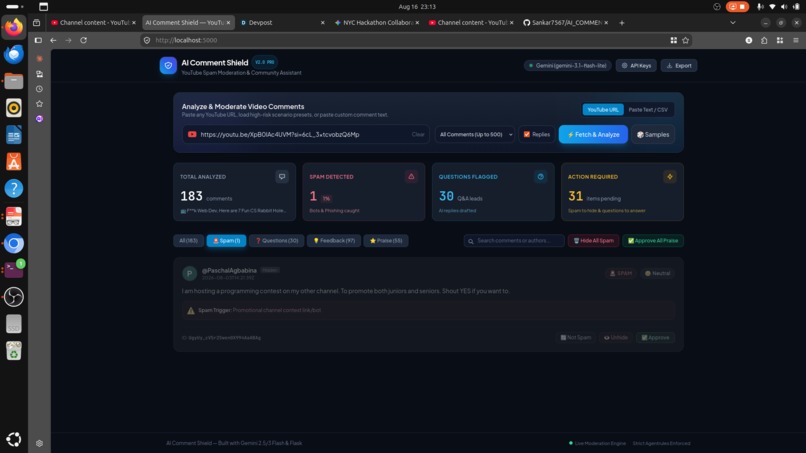
Task: Open the Aug 16 23:13 clock menu
Action: (417, 7)
